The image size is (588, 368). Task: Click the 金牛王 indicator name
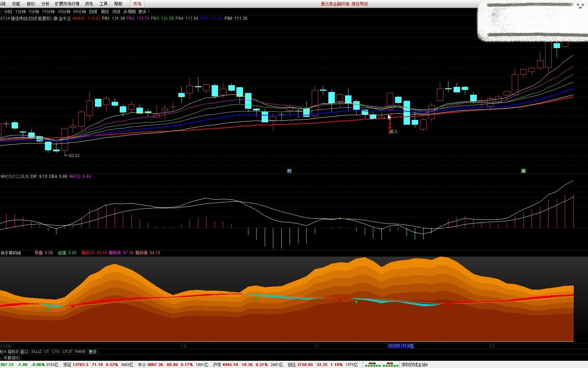(65, 18)
